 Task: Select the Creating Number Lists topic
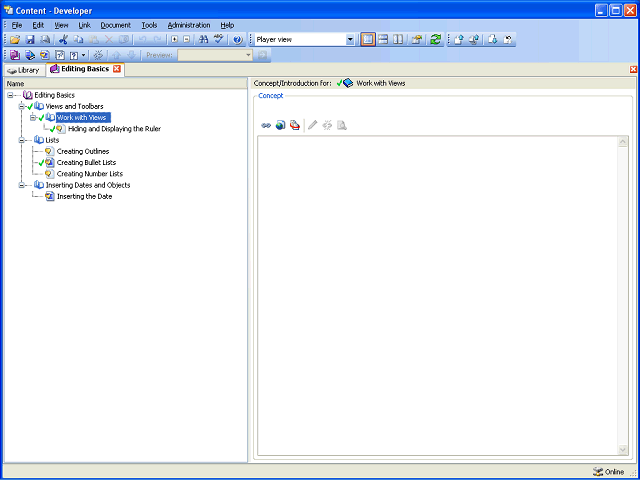tap(90, 174)
